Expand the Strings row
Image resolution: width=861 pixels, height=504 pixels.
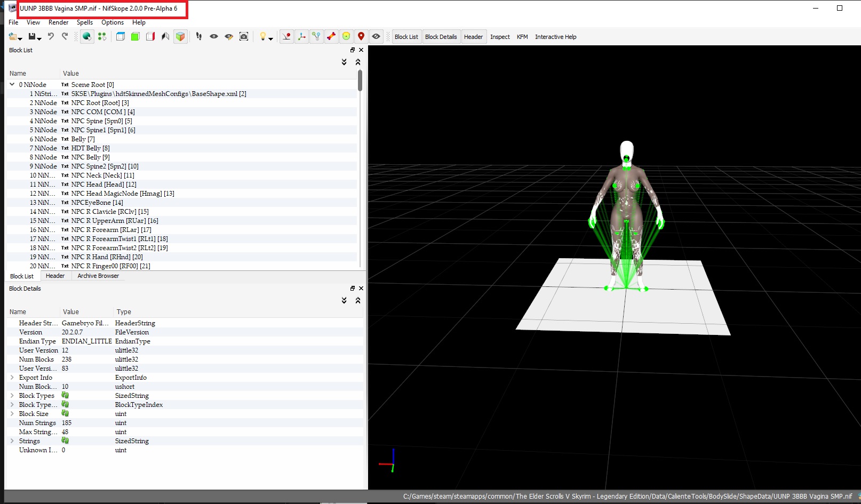point(12,441)
